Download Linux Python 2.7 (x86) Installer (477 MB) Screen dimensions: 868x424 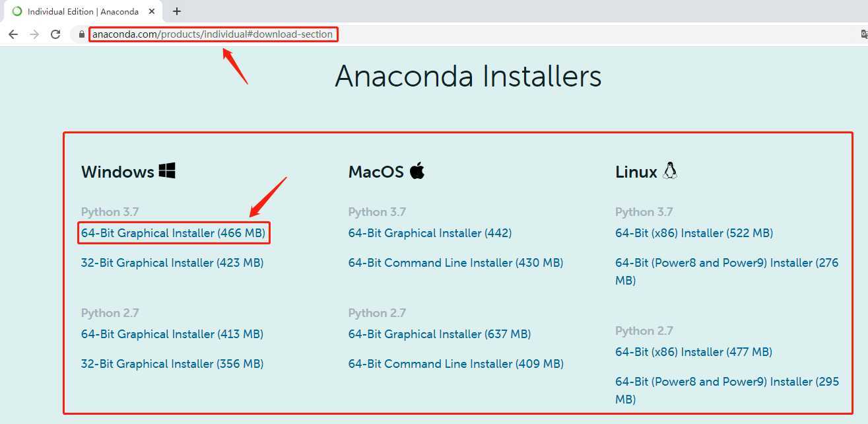694,352
